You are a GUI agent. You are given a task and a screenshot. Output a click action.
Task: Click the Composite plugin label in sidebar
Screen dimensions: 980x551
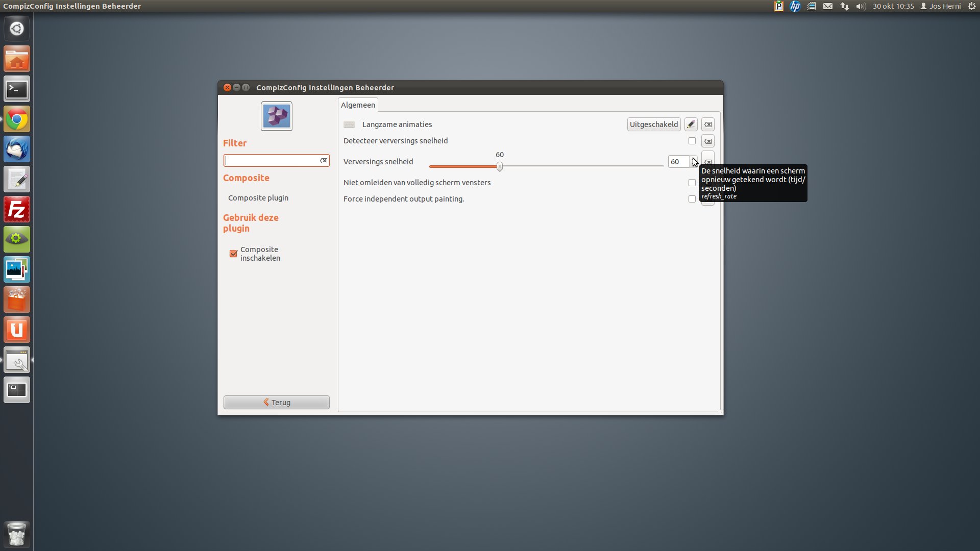[258, 198]
